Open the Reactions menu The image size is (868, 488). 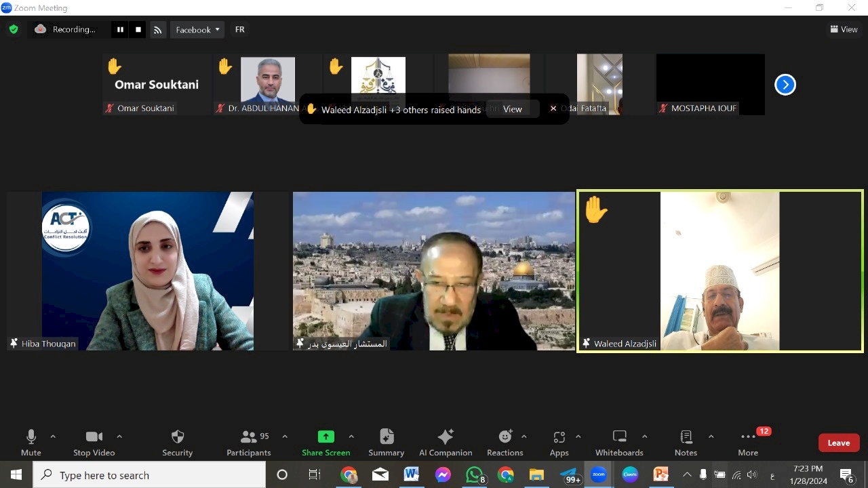tap(505, 443)
